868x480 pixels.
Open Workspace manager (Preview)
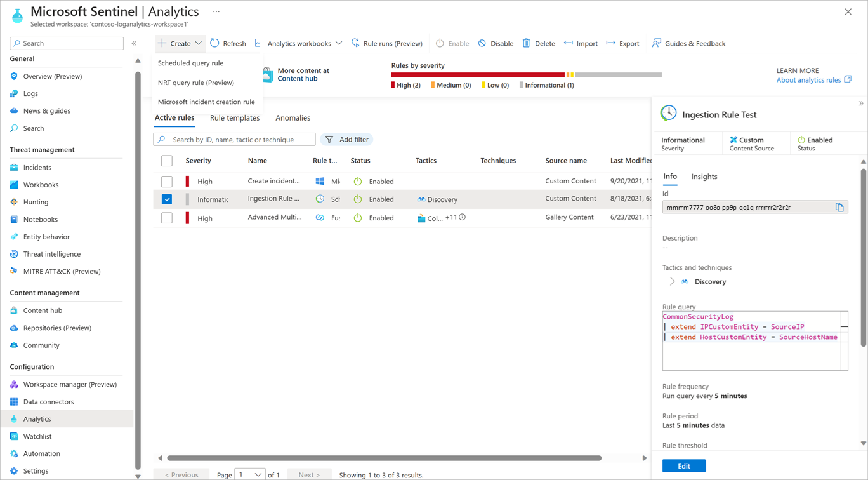click(70, 384)
